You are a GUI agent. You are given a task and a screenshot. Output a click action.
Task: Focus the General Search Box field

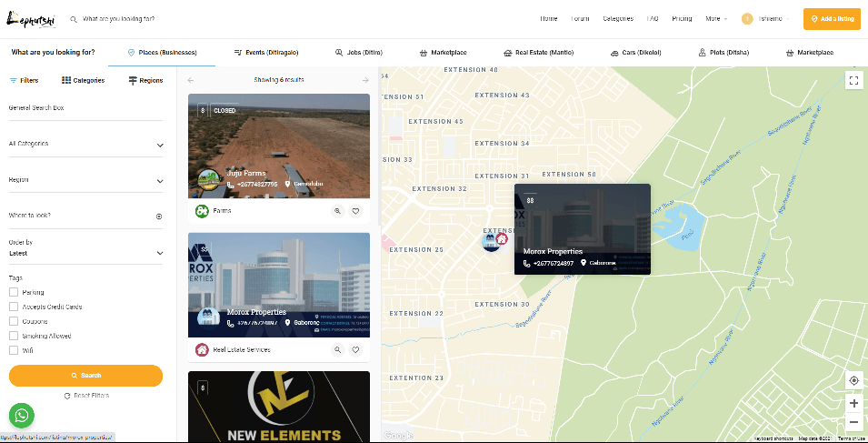[85, 108]
